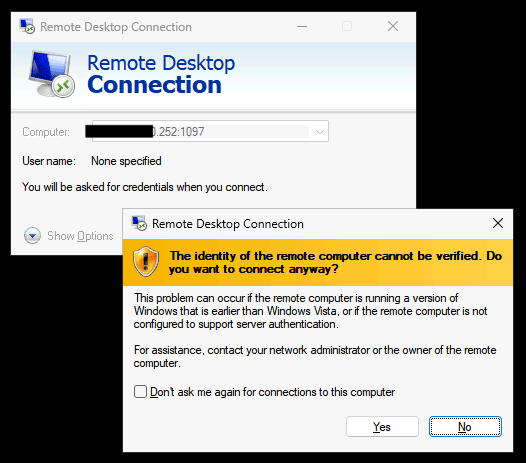
Task: Click 'You will be asked for credentials' text
Action: (x=145, y=187)
